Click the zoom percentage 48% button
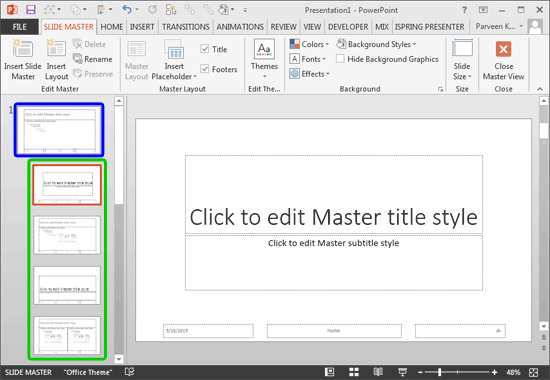Image resolution: width=550 pixels, height=380 pixels. click(513, 372)
